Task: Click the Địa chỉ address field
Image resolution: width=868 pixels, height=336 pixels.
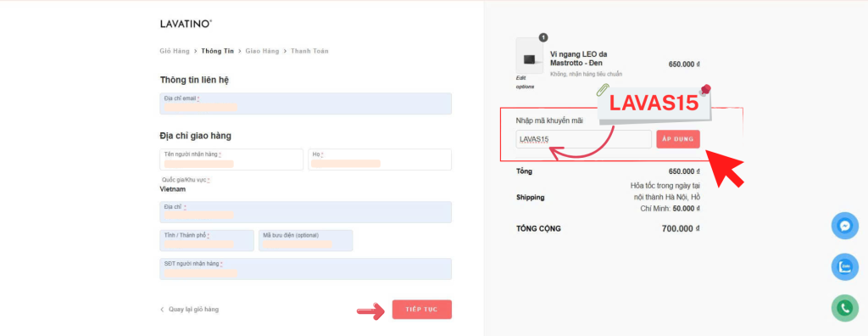Action: pyautogui.click(x=305, y=212)
